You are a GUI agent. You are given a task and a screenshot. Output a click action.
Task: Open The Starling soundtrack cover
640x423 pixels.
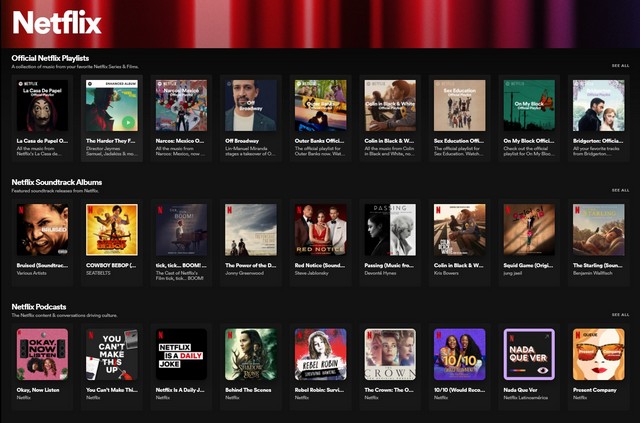point(598,230)
